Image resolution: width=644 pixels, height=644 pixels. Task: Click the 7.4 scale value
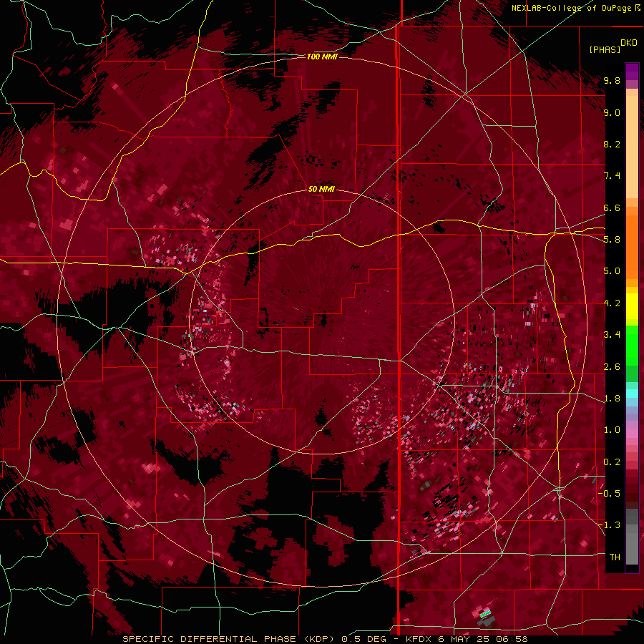pyautogui.click(x=612, y=176)
